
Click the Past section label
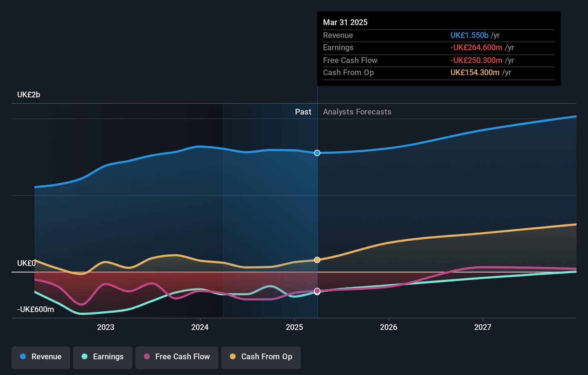[x=303, y=112]
